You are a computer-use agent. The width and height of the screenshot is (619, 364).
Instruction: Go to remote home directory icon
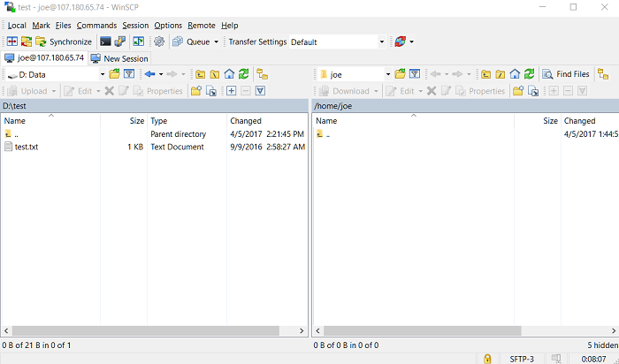click(x=515, y=74)
